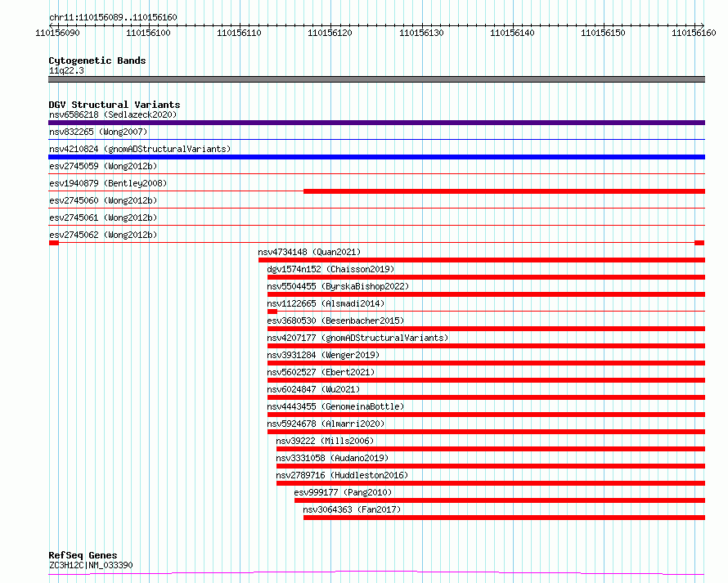Open the DGV Structural Variants track title
The height and width of the screenshot is (583, 728).
(x=115, y=105)
